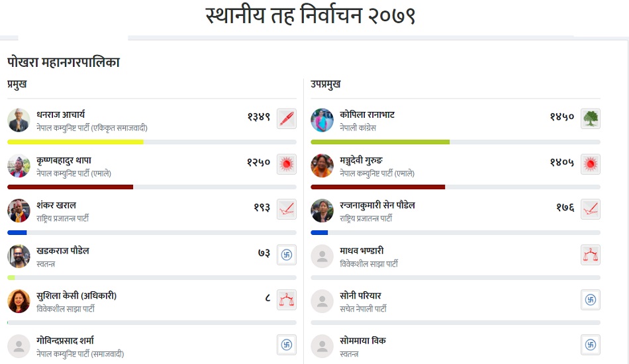Open कोपिला रानाभाट candidate photo
This screenshot has width=629, height=364.
322,120
